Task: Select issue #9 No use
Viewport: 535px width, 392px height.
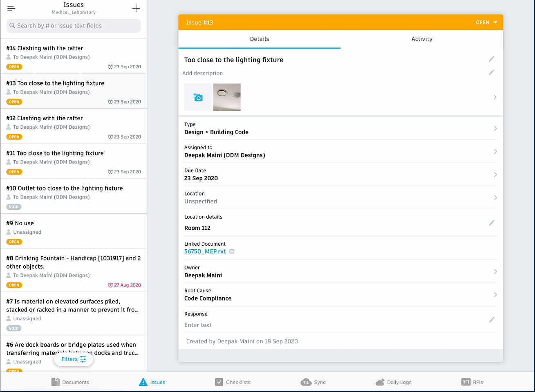Action: 74,231
